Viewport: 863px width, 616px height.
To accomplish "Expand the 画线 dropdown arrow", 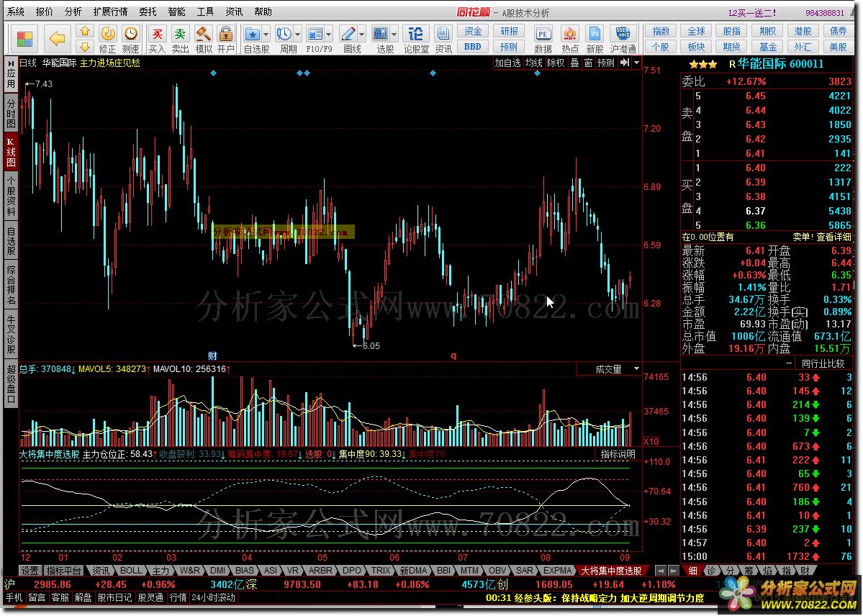I will 361,34.
